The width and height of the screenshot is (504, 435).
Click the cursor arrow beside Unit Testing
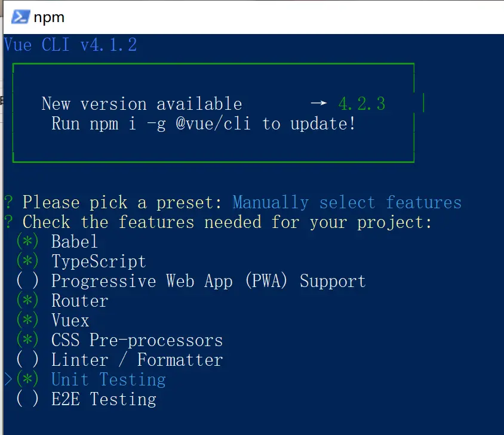click(8, 380)
